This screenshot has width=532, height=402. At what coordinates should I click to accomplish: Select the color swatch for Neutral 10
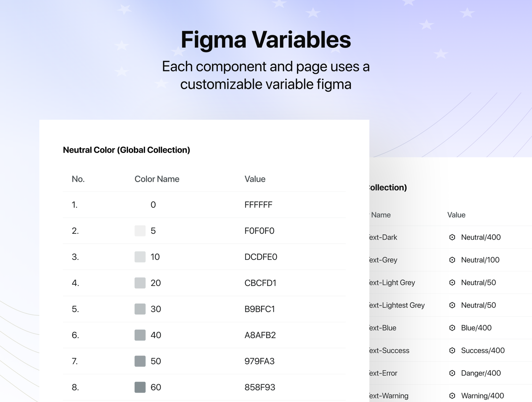coord(140,257)
